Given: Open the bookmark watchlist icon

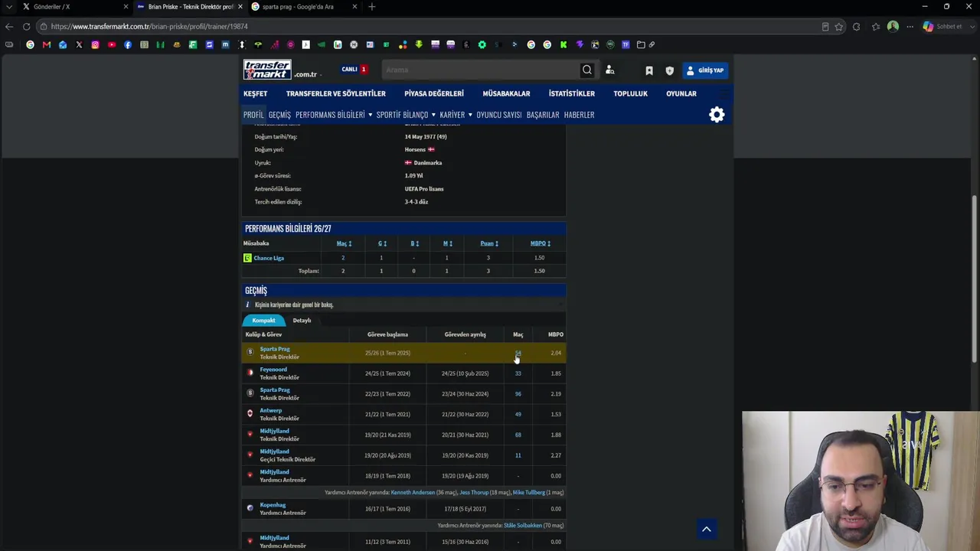Looking at the screenshot, I should 649,70.
